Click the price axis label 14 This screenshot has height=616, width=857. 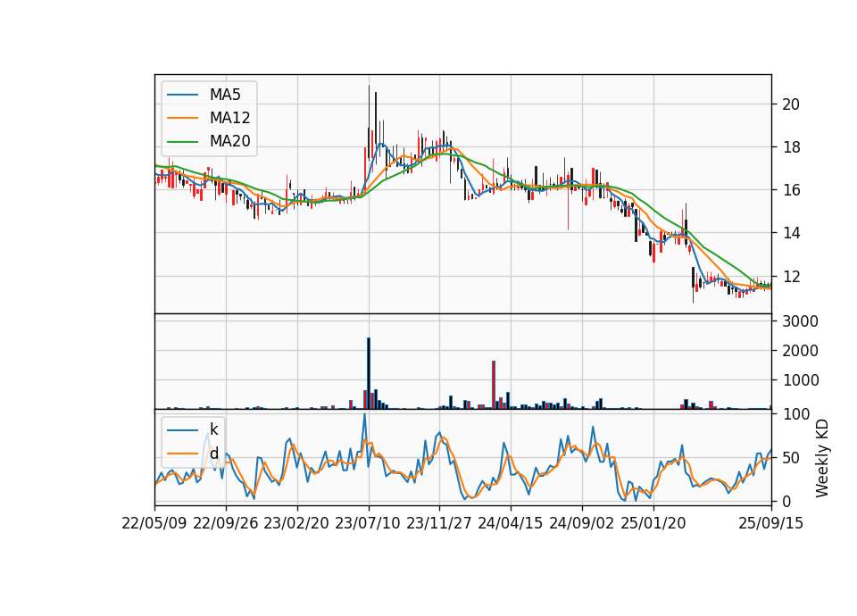tap(791, 233)
